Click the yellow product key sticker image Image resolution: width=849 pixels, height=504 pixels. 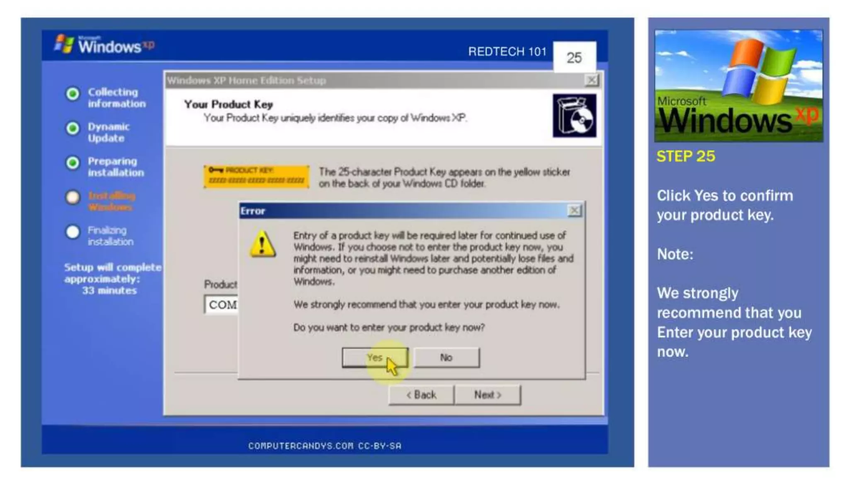point(257,176)
